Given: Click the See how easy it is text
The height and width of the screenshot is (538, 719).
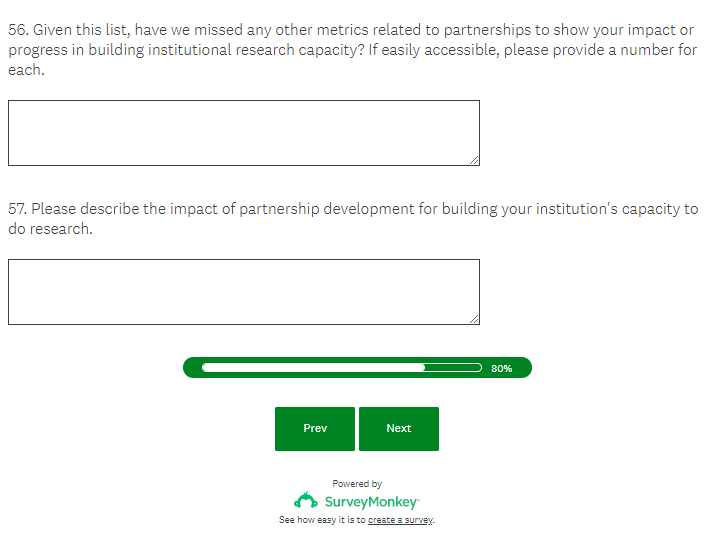Looking at the screenshot, I should coord(322,520).
